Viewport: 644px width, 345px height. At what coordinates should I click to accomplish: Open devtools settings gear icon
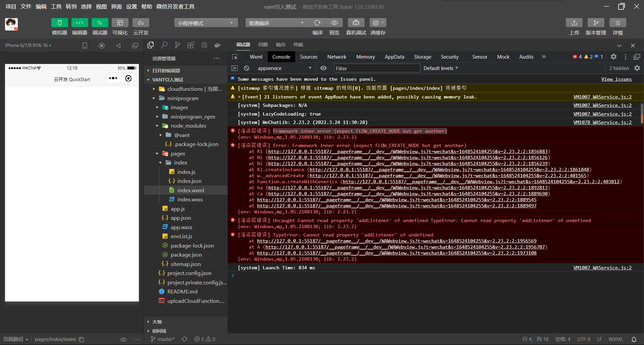click(x=613, y=57)
